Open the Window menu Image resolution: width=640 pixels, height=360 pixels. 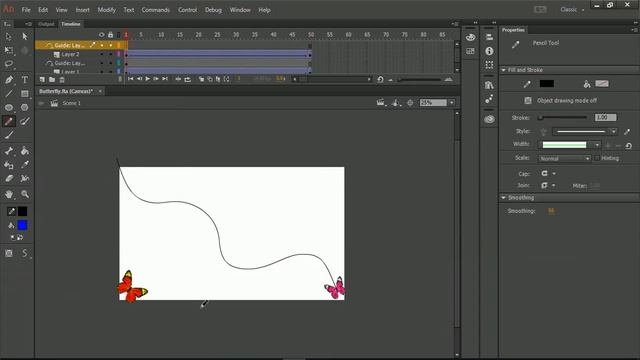(240, 10)
